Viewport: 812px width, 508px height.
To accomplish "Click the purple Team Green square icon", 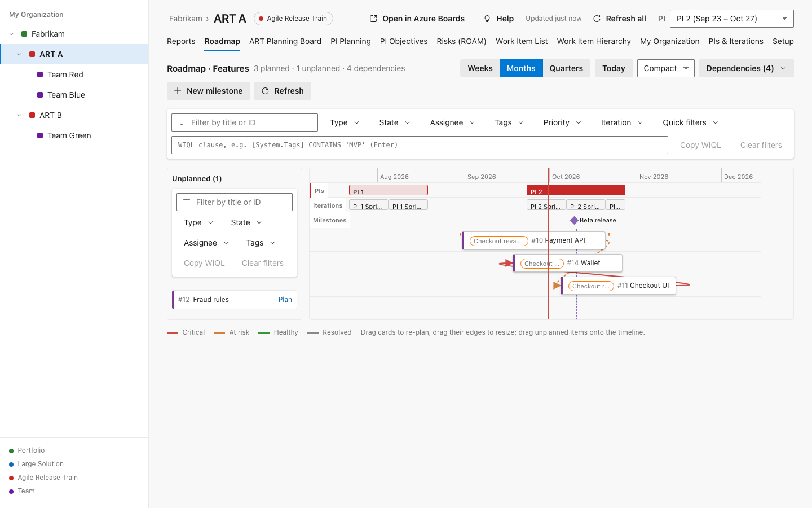I will (x=40, y=135).
